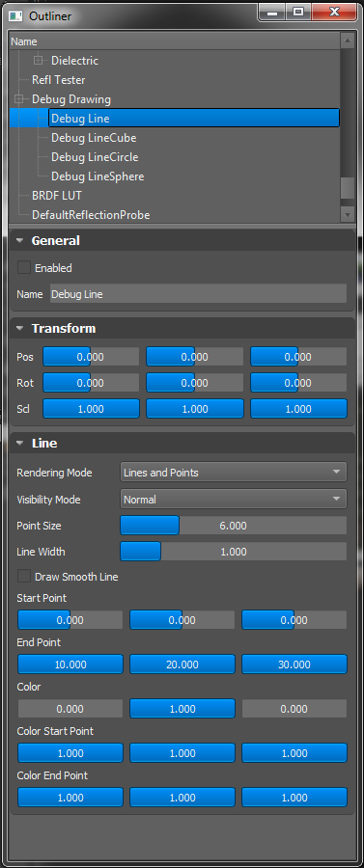Click the Scl X value slider
The width and height of the screenshot is (364, 868).
pyautogui.click(x=92, y=409)
